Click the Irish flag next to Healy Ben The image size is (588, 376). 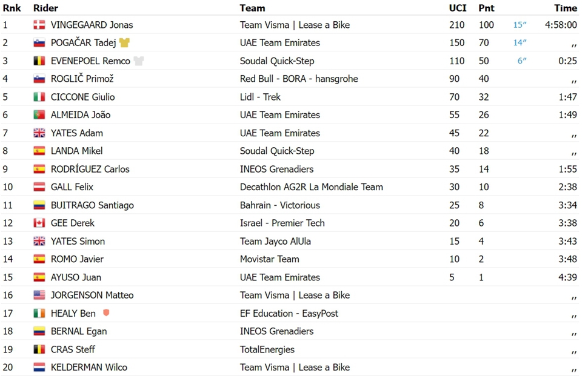tap(39, 314)
